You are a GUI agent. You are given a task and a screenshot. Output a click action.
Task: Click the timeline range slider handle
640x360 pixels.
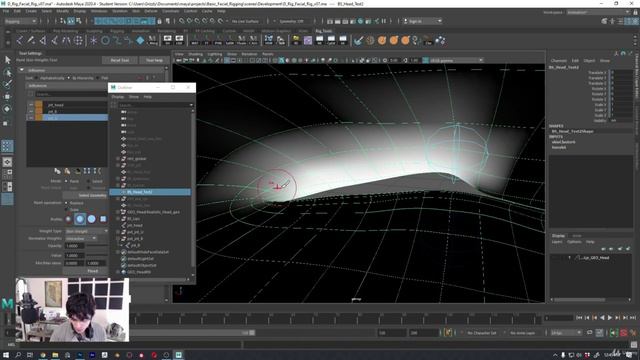(252, 333)
